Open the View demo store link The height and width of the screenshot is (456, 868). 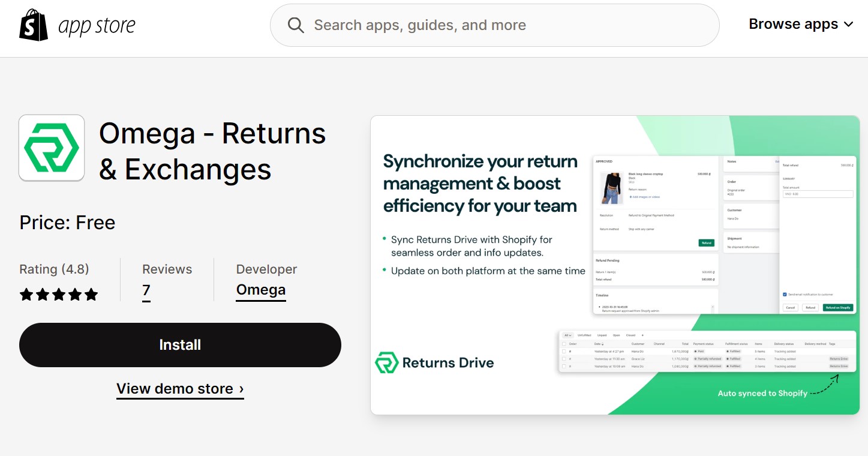180,389
